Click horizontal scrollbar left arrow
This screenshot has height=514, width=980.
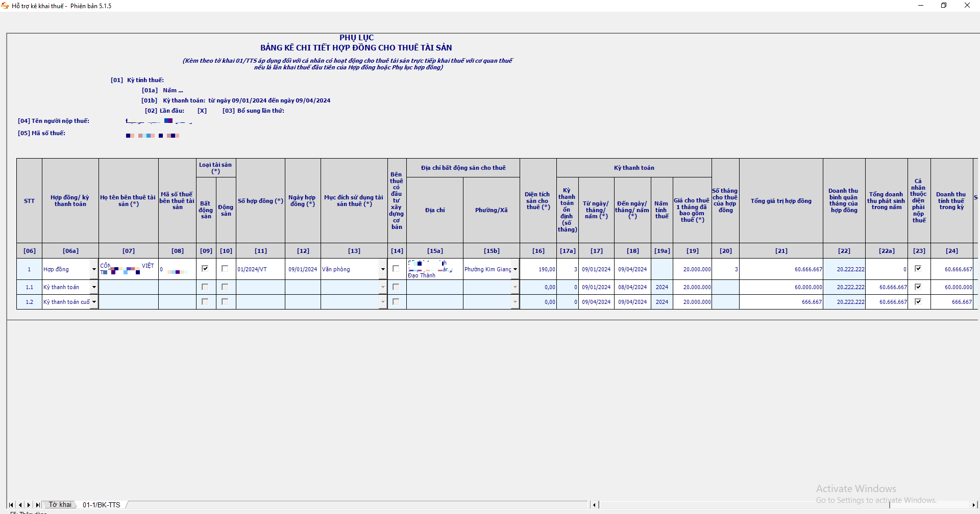(594, 505)
